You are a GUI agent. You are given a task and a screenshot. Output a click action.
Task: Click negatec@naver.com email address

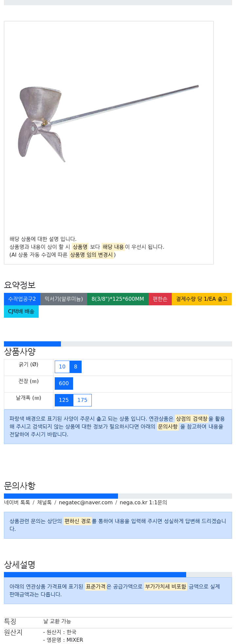(x=86, y=503)
